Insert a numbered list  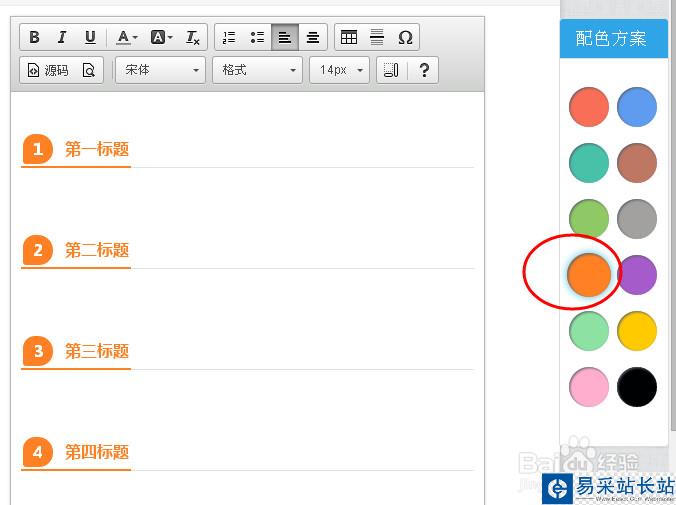pos(229,38)
